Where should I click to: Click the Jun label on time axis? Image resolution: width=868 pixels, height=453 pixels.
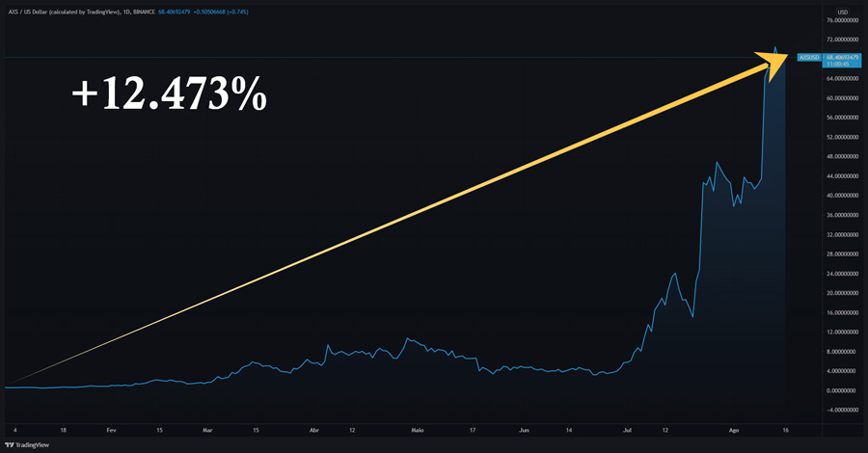[523, 430]
